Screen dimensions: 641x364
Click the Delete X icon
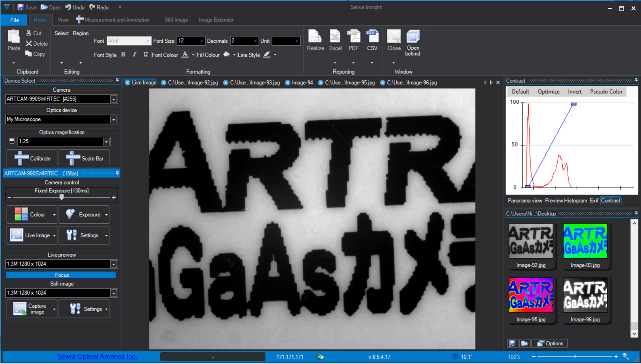[x=29, y=44]
